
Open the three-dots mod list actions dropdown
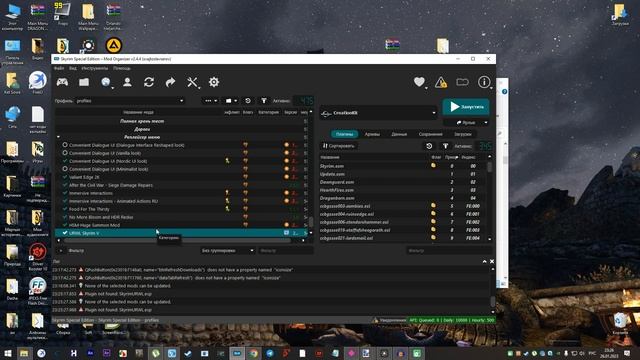point(211,101)
